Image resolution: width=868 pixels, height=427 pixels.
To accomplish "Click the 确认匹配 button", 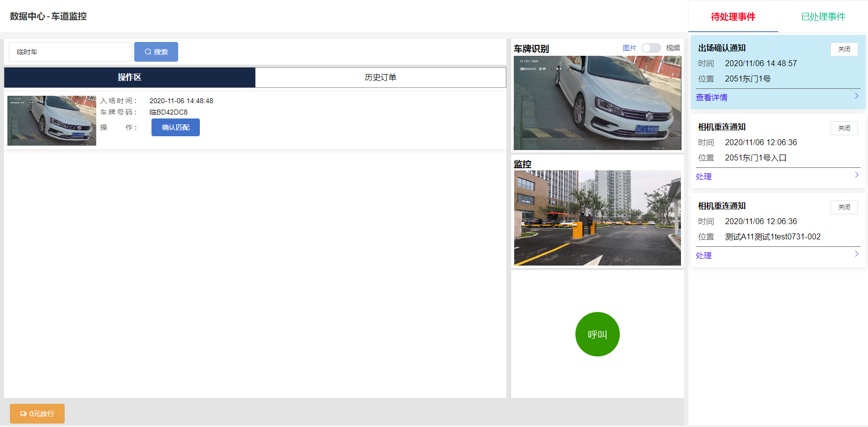I will [175, 127].
